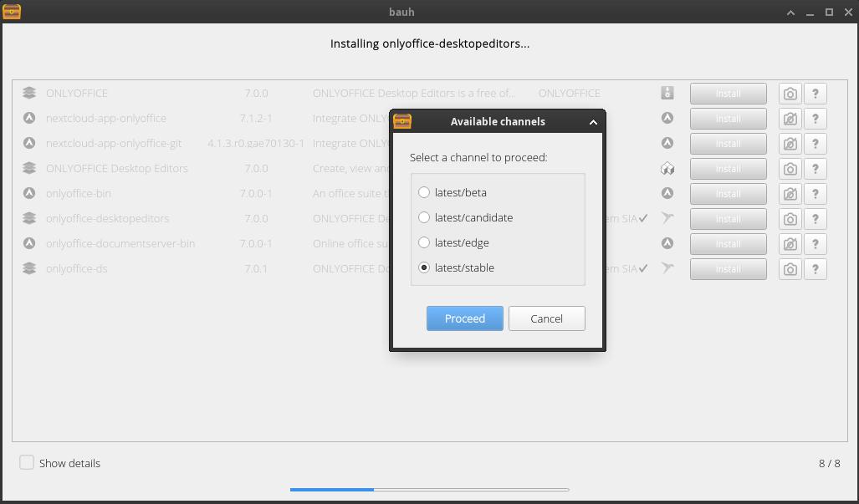859x504 pixels.
Task: Select the onlyoffice-ds package name
Action: click(x=77, y=268)
